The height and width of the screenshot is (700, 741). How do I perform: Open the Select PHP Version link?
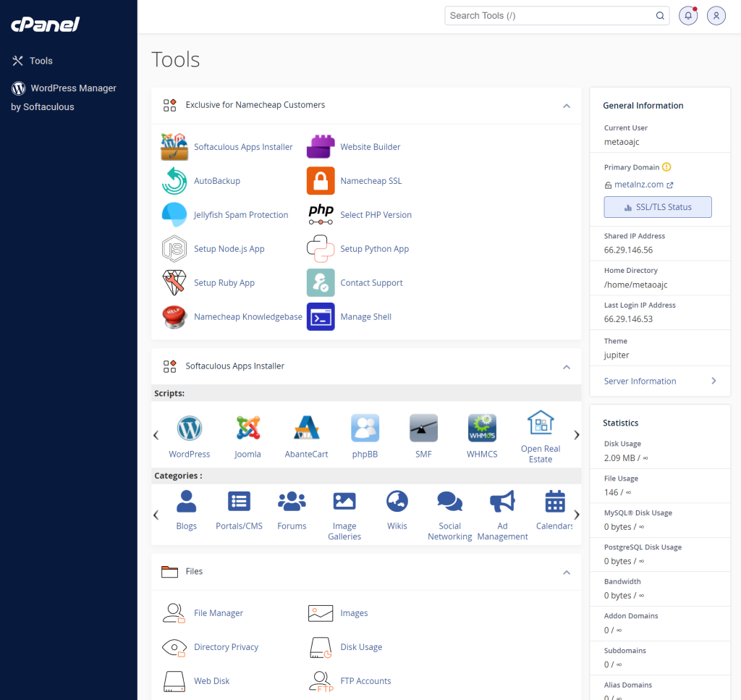pos(376,215)
